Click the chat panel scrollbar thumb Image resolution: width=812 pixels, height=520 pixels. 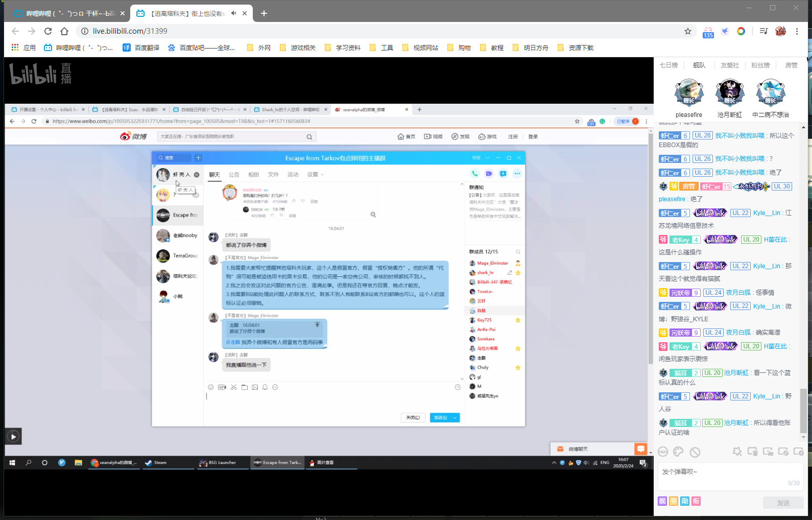(803, 410)
